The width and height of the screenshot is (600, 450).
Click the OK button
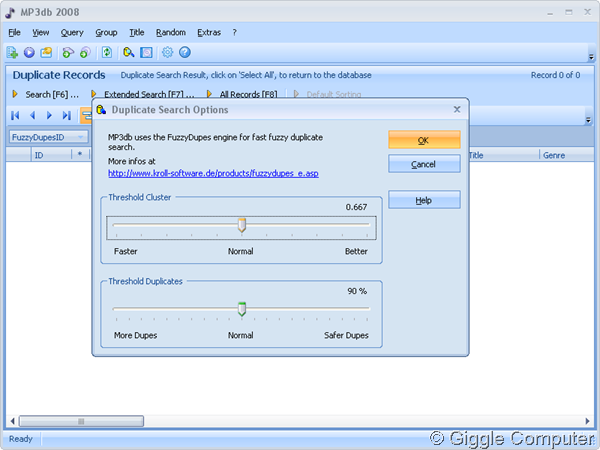click(x=424, y=140)
